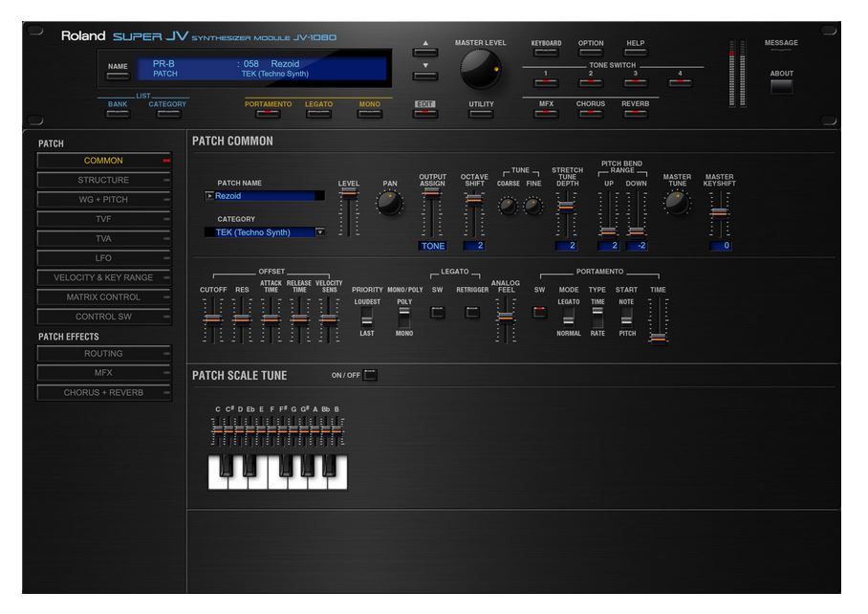Toggle the legato RETRIGGER button
The image size is (868, 614).
pos(472,312)
